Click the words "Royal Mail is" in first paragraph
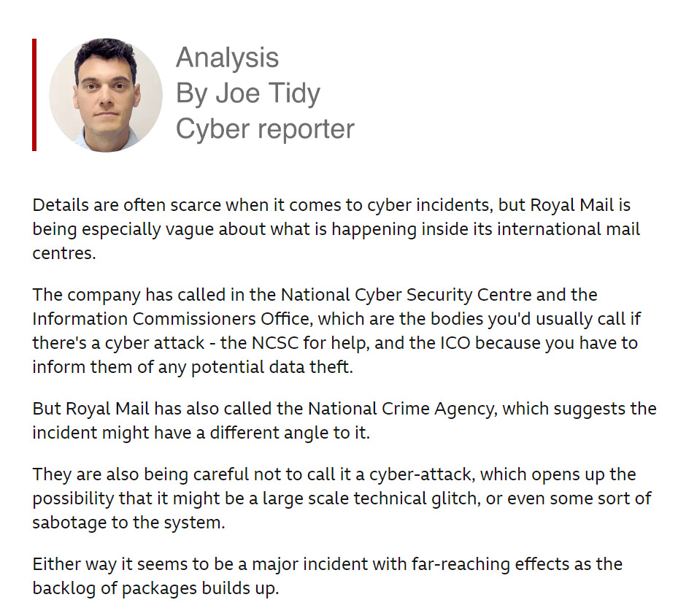 [580, 205]
